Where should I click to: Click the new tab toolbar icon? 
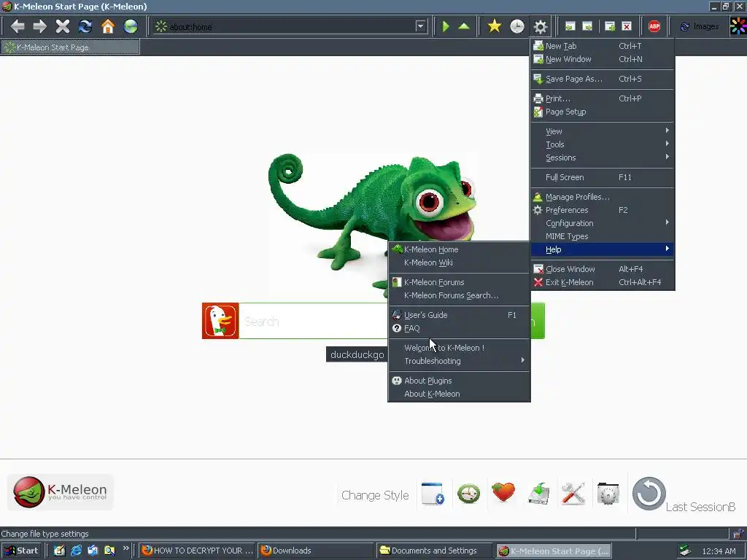click(610, 26)
